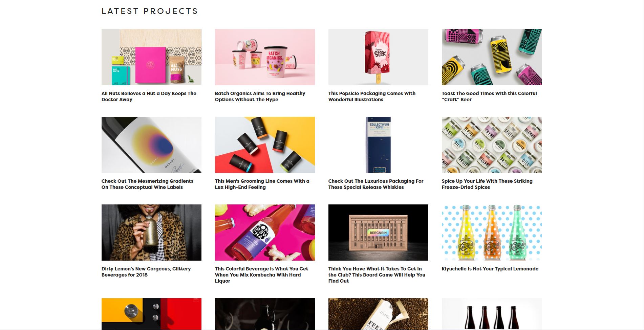644x330 pixels.
Task: Open 'Spice Up Your Life' spices article
Action: [487, 184]
